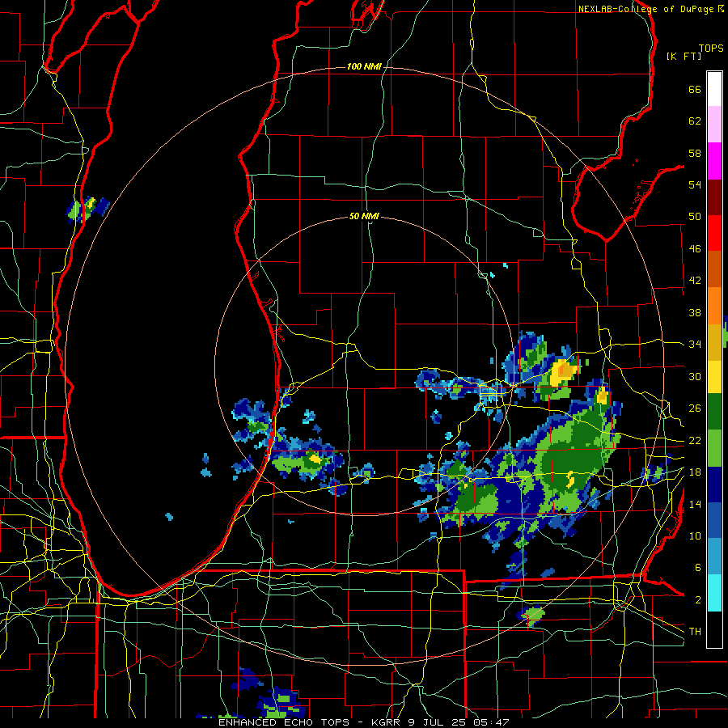Pick the yellow swatch in the legend

[x=714, y=377]
